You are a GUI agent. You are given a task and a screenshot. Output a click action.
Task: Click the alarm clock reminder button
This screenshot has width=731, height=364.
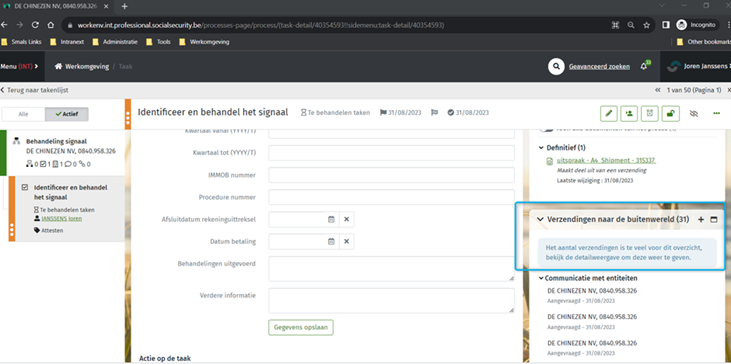point(650,113)
